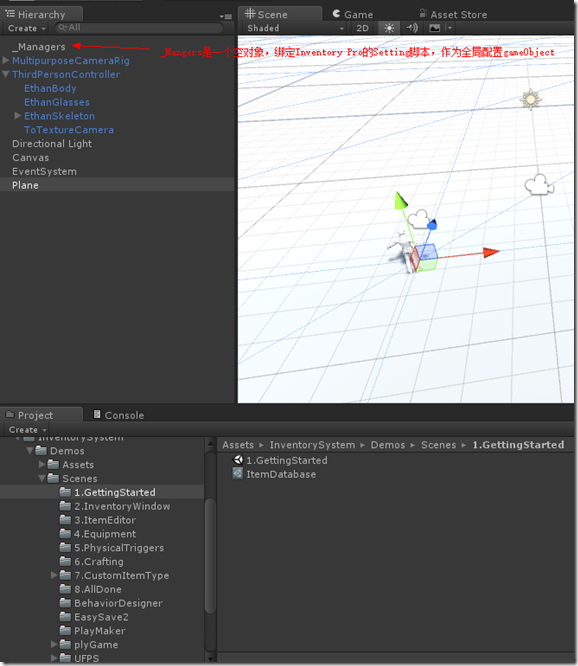Screen dimensions: 578x666
Task: Select the EasySave2 folder
Action: (x=94, y=617)
